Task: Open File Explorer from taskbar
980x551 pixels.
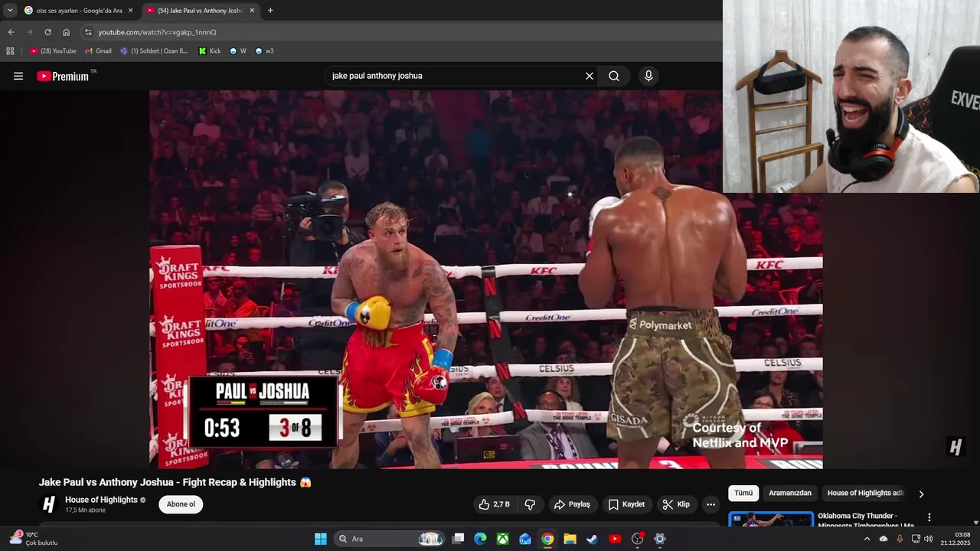Action: pos(570,539)
